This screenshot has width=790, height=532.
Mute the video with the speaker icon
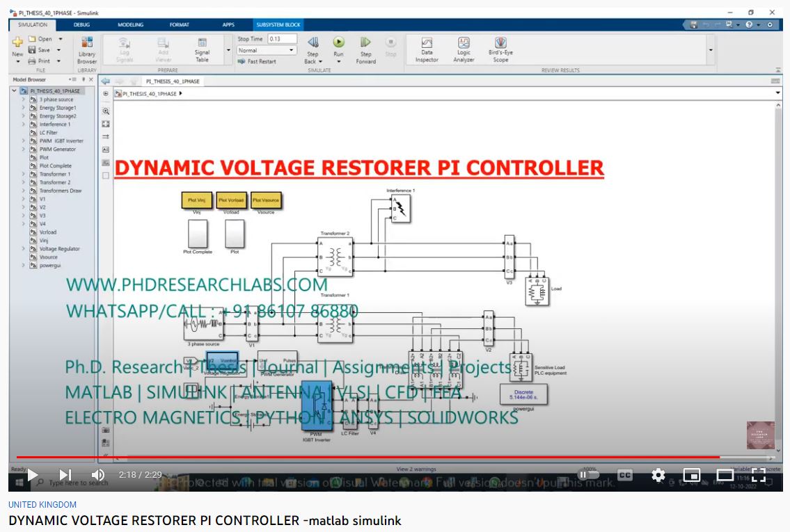pos(98,475)
